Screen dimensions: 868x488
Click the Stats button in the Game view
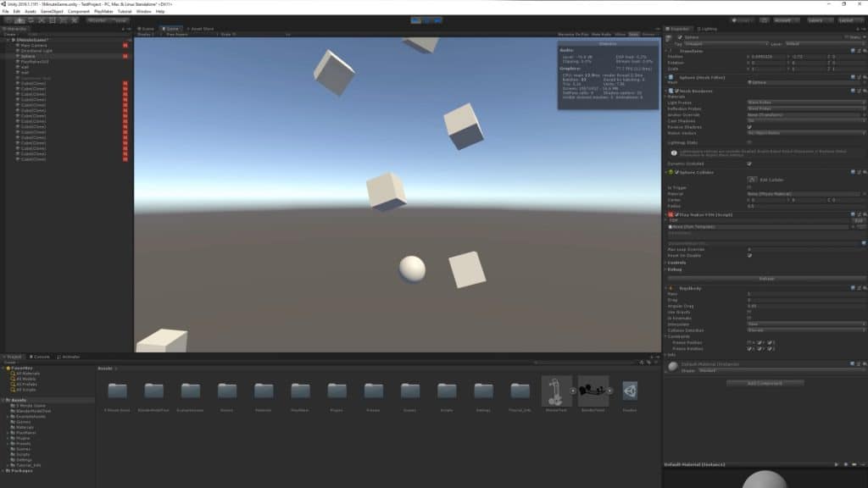point(633,34)
